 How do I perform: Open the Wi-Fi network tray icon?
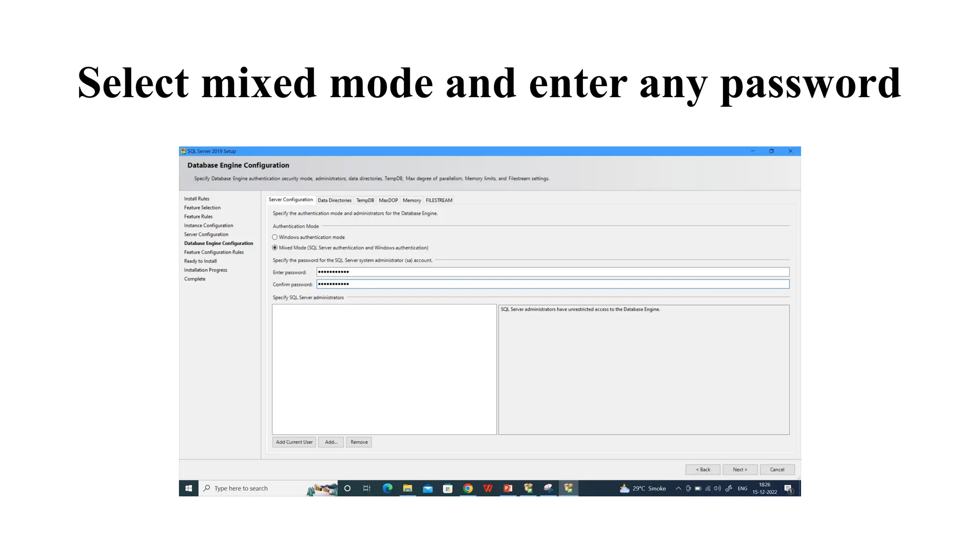click(x=708, y=488)
